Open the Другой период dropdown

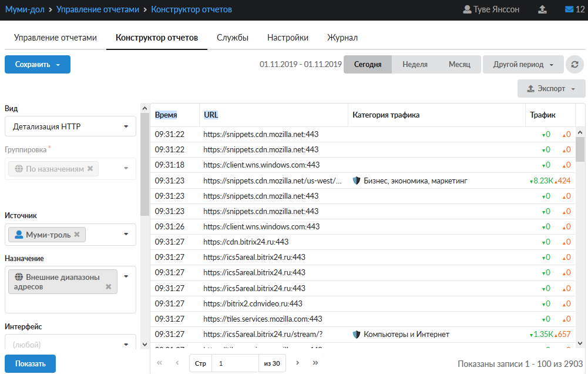(x=523, y=65)
